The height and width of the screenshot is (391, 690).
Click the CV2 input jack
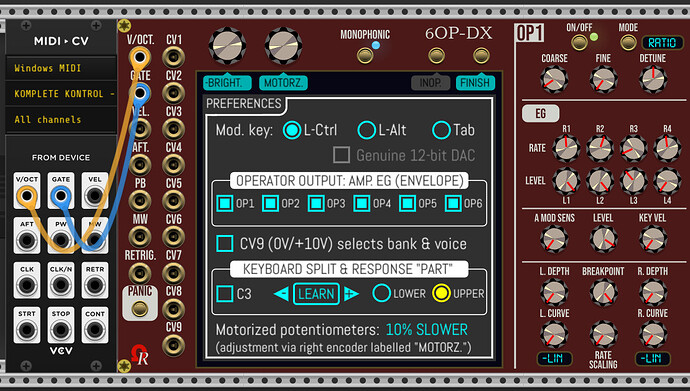(x=173, y=93)
